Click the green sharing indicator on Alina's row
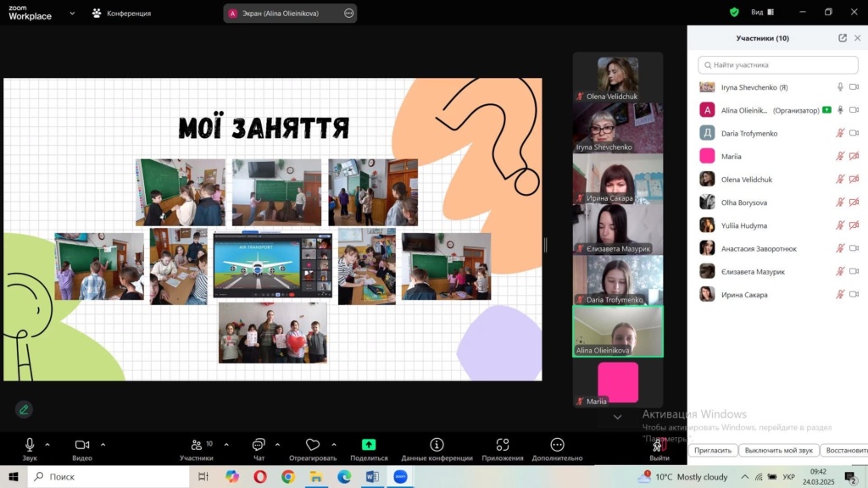This screenshot has width=868, height=488. click(826, 110)
